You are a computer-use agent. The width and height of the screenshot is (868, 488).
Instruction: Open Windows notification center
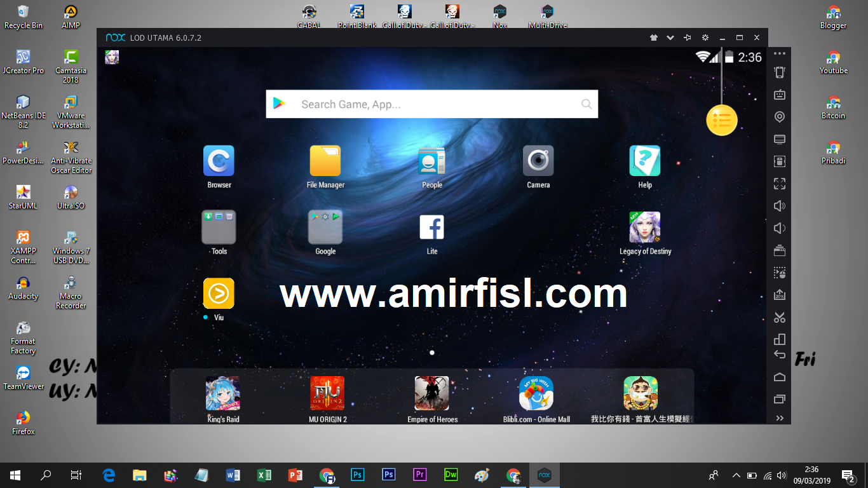tap(848, 475)
